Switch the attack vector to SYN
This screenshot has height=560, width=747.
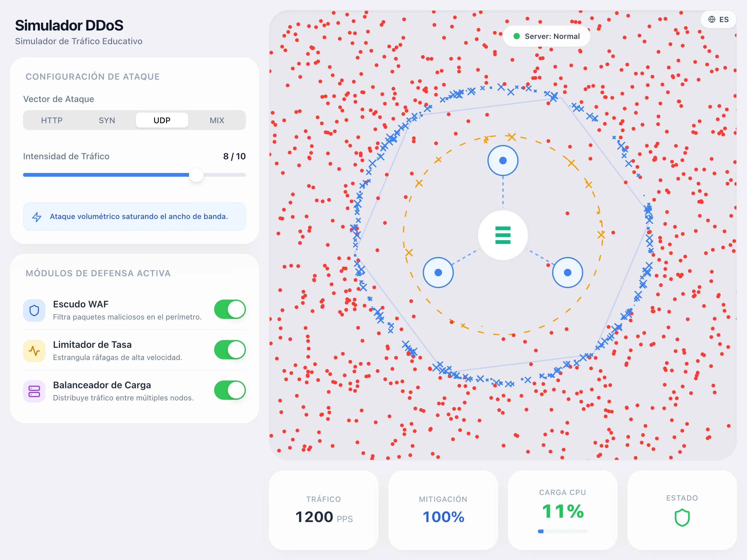pos(107,120)
